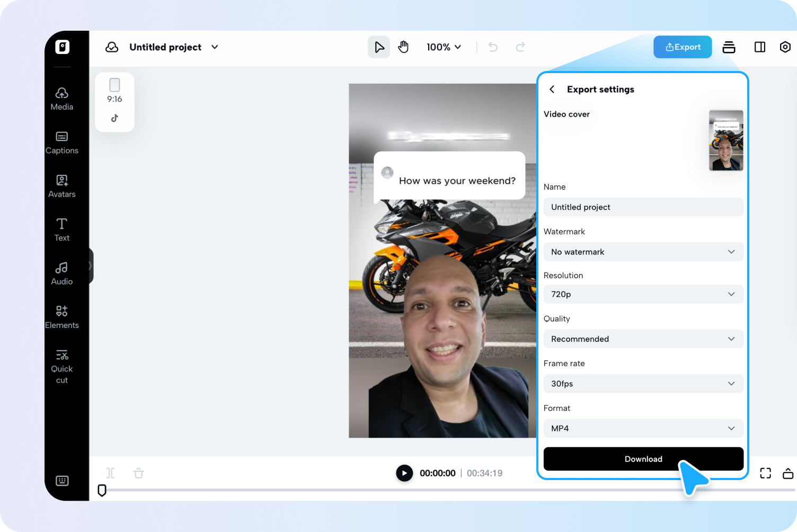Open the Resolution 720p dropdown
The image size is (797, 532).
tap(643, 294)
